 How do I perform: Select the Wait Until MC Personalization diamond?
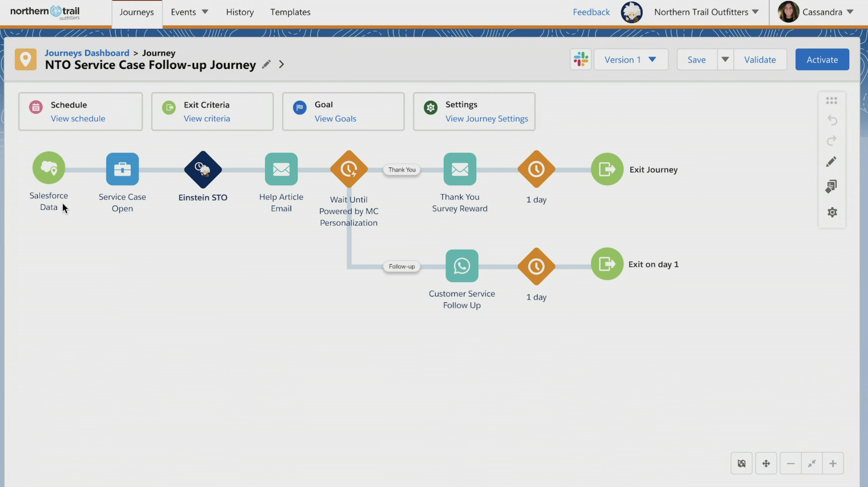coord(349,169)
